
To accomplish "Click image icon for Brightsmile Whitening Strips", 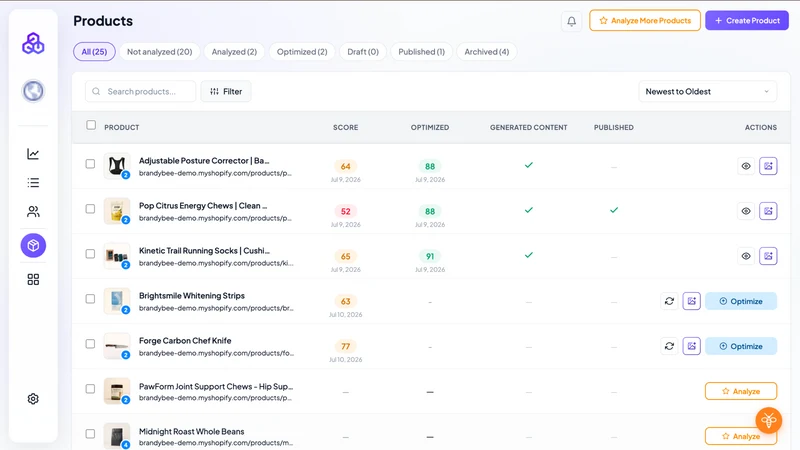I will pos(691,301).
